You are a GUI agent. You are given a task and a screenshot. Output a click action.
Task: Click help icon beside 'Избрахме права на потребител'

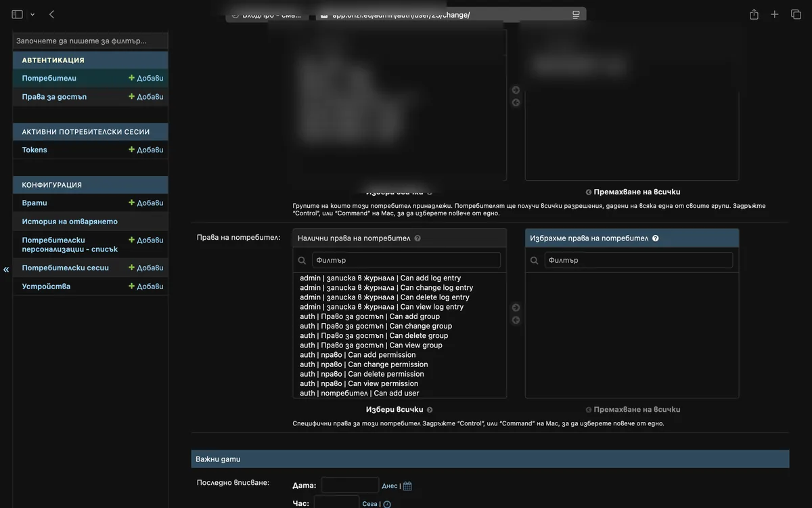(655, 238)
